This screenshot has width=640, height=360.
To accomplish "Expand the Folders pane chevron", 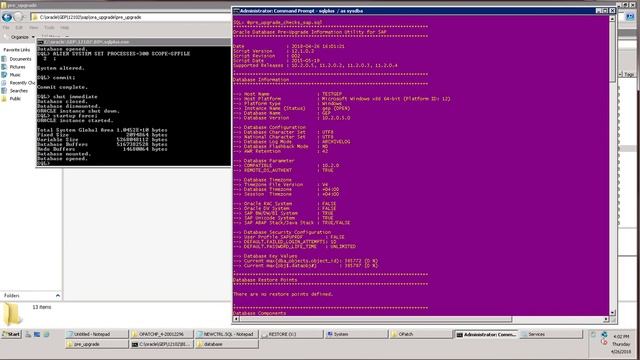I will click(x=58, y=296).
